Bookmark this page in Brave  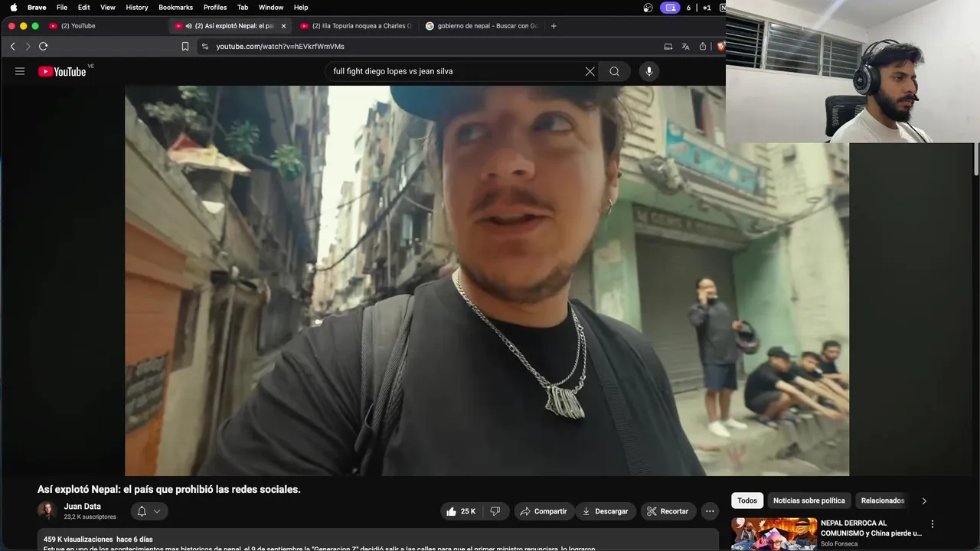[185, 47]
